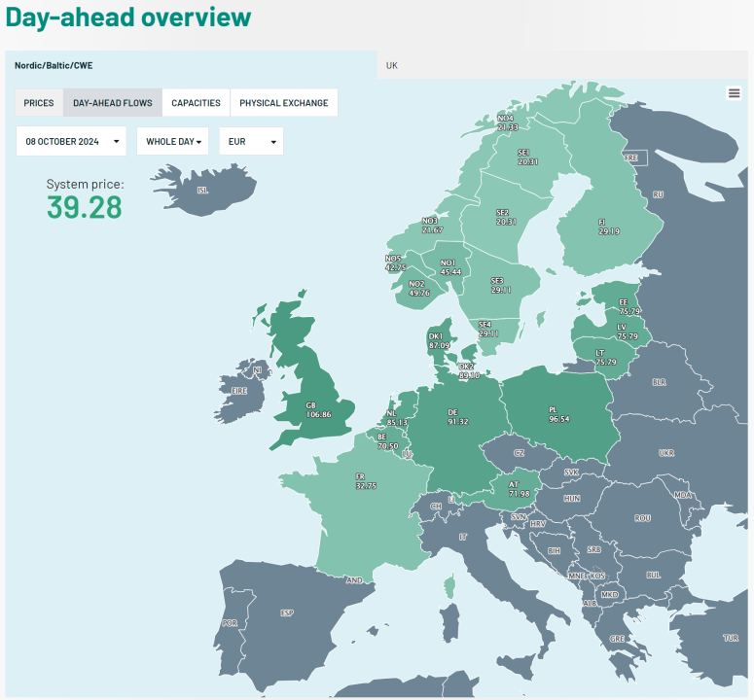Click the NL 85.13 price label
This screenshot has width=754, height=700.
[x=397, y=418]
